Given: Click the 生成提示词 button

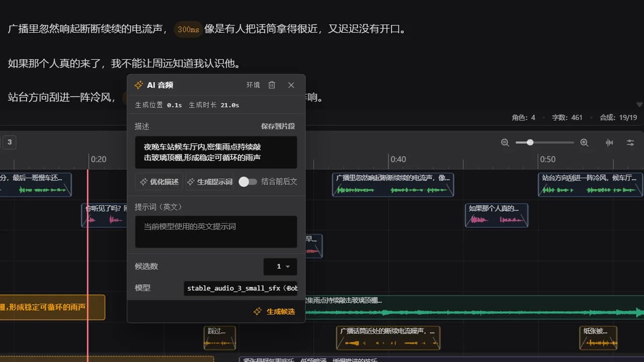Looking at the screenshot, I should (x=209, y=182).
